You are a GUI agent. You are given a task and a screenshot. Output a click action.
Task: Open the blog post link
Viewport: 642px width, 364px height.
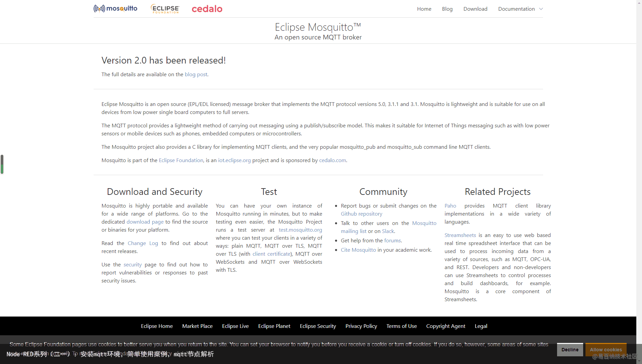click(x=196, y=74)
